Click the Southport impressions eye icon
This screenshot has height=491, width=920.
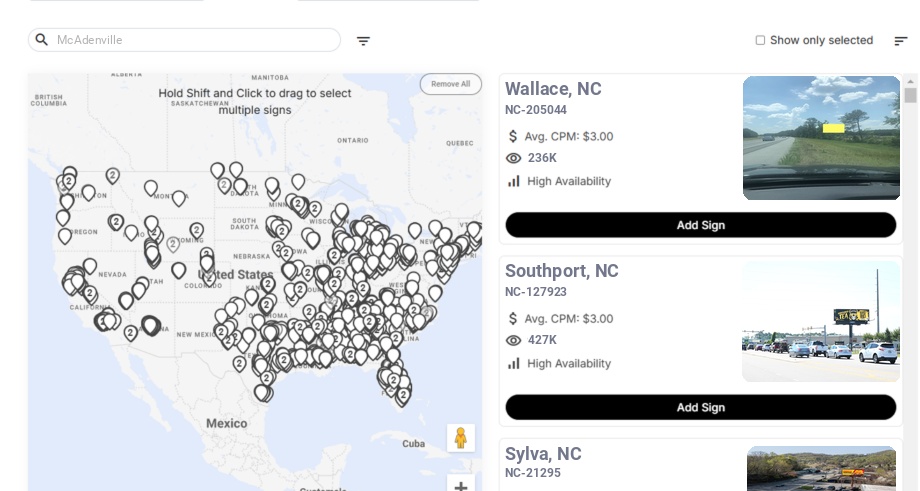click(x=514, y=340)
